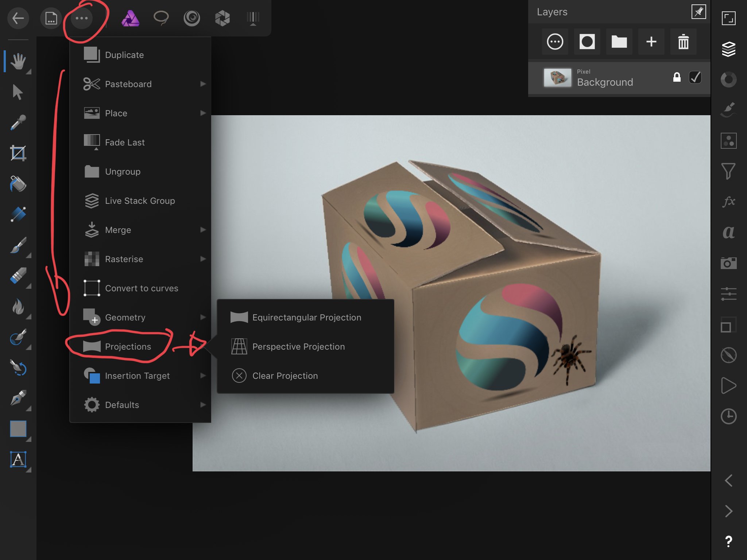This screenshot has width=747, height=560.
Task: Choose Live Stack Group
Action: click(140, 201)
